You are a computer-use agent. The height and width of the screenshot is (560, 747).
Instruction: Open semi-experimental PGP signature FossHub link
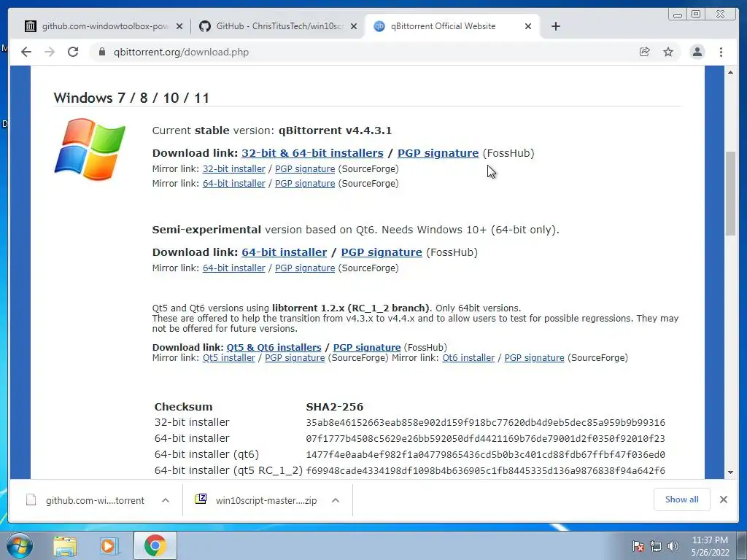tap(381, 252)
